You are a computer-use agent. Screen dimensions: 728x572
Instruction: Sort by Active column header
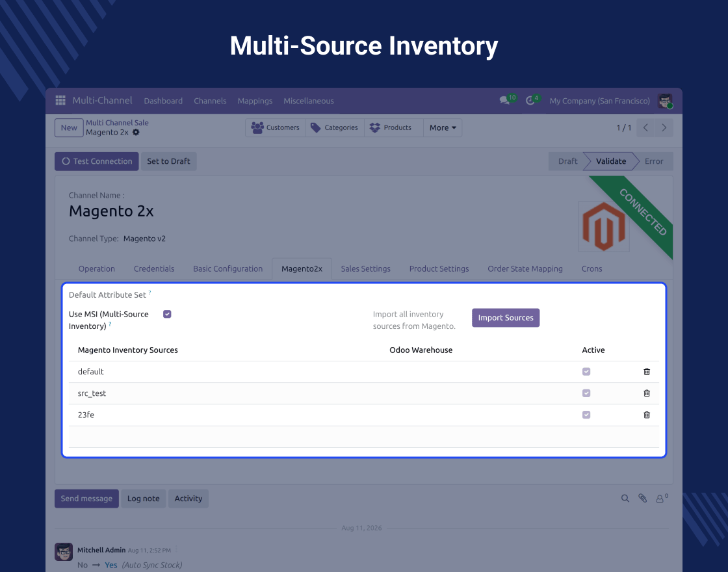593,350
